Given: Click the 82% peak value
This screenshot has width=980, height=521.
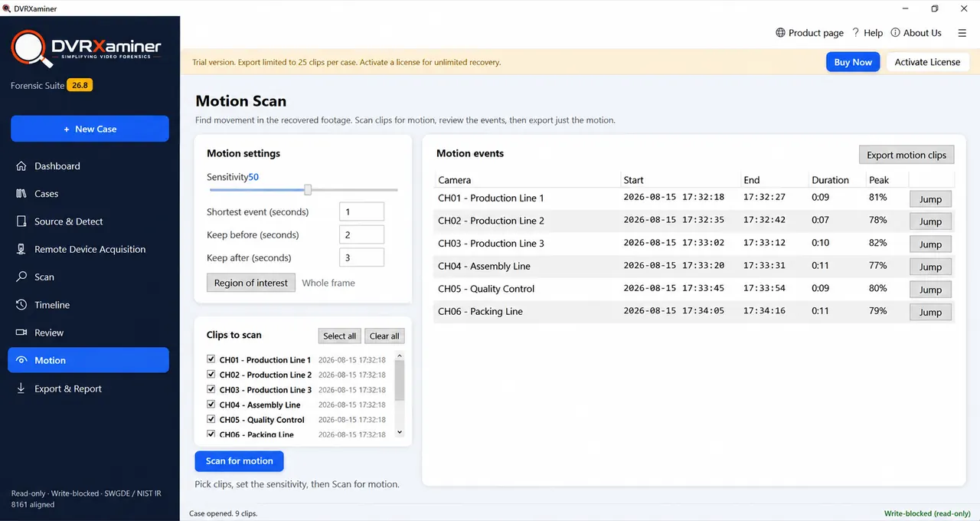Looking at the screenshot, I should click(878, 243).
